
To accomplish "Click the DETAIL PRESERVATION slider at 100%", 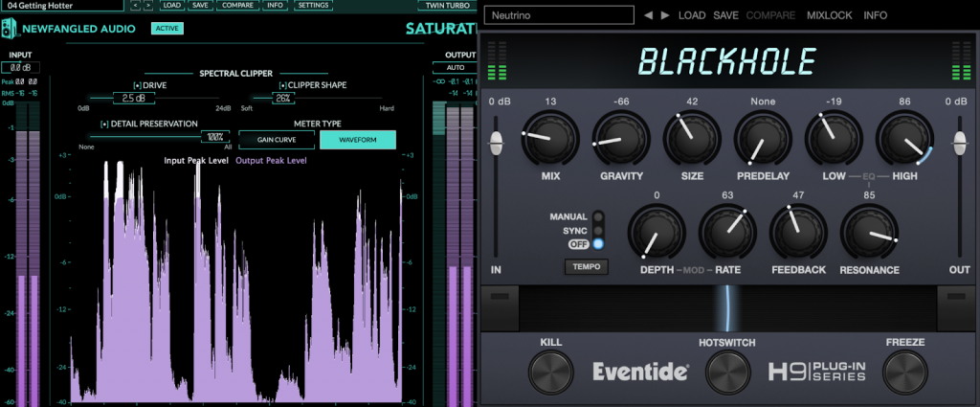I will click(215, 136).
